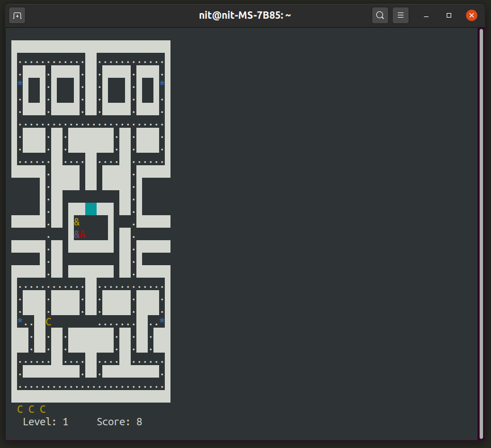Click the vertical scrollbar of terminal
The width and height of the screenshot is (491, 448).
coord(481,234)
